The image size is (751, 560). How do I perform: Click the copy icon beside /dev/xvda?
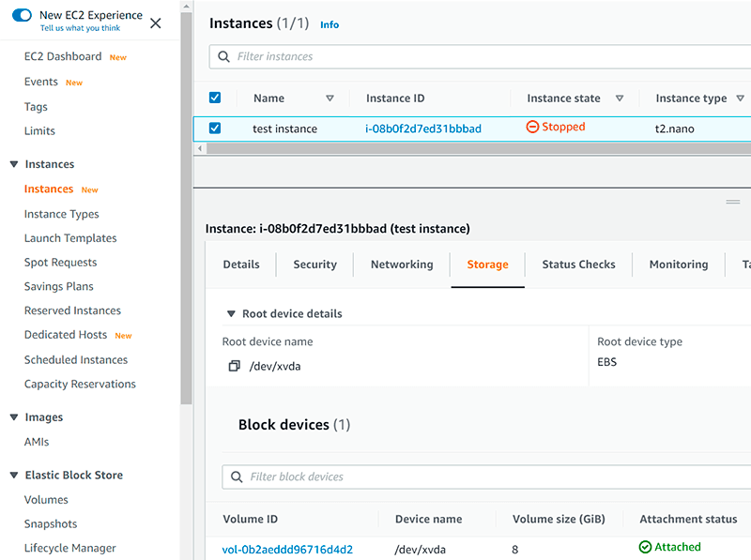pos(235,366)
